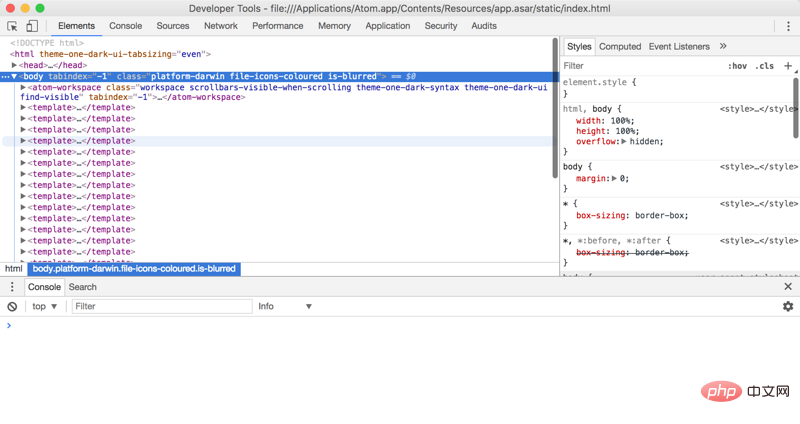Toggle the device toolbar icon

click(32, 26)
